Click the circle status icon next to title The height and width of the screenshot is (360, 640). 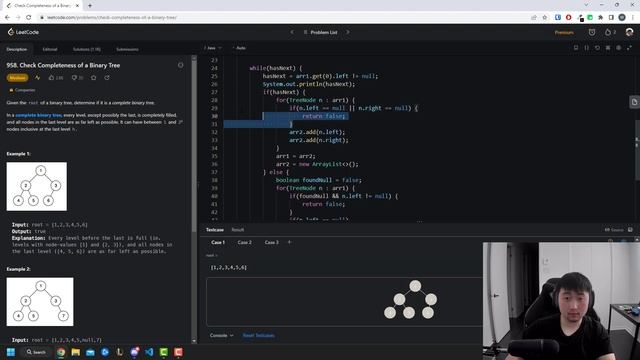(180, 65)
